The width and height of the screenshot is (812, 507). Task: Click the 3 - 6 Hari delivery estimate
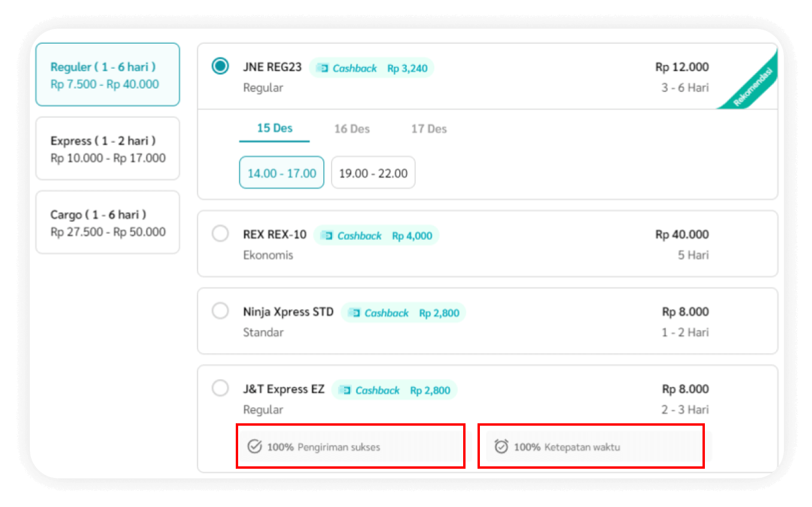(x=685, y=88)
